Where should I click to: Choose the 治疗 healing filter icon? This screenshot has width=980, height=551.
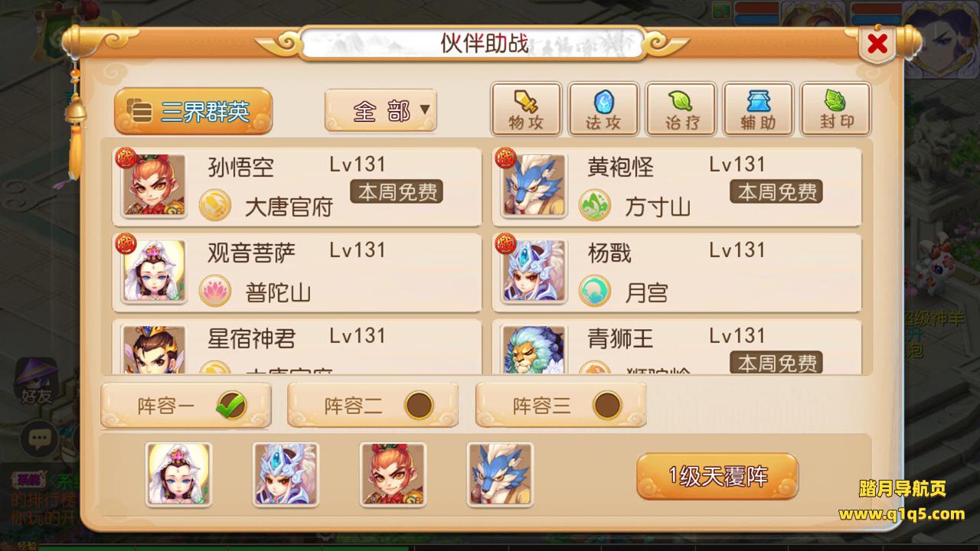pyautogui.click(x=681, y=109)
